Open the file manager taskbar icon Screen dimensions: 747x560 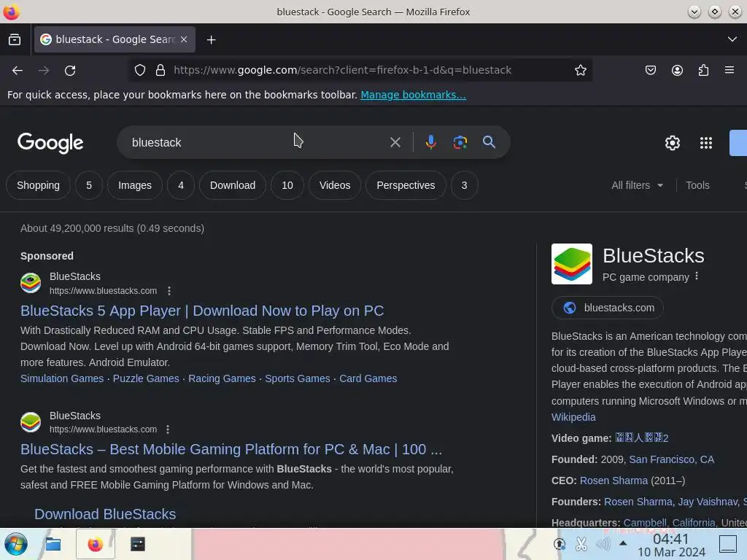pos(53,544)
